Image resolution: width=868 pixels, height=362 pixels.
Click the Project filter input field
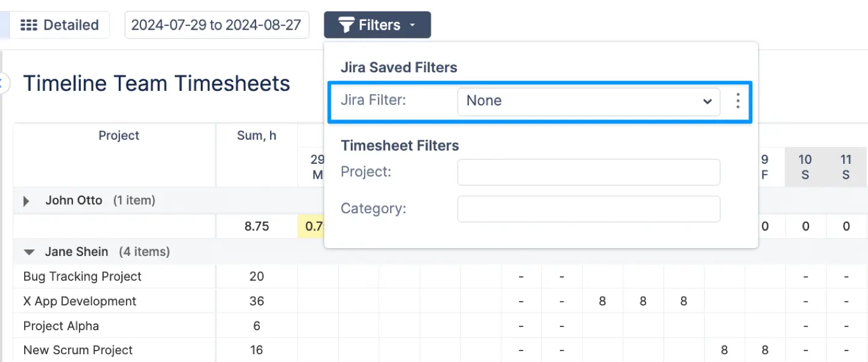pos(588,172)
